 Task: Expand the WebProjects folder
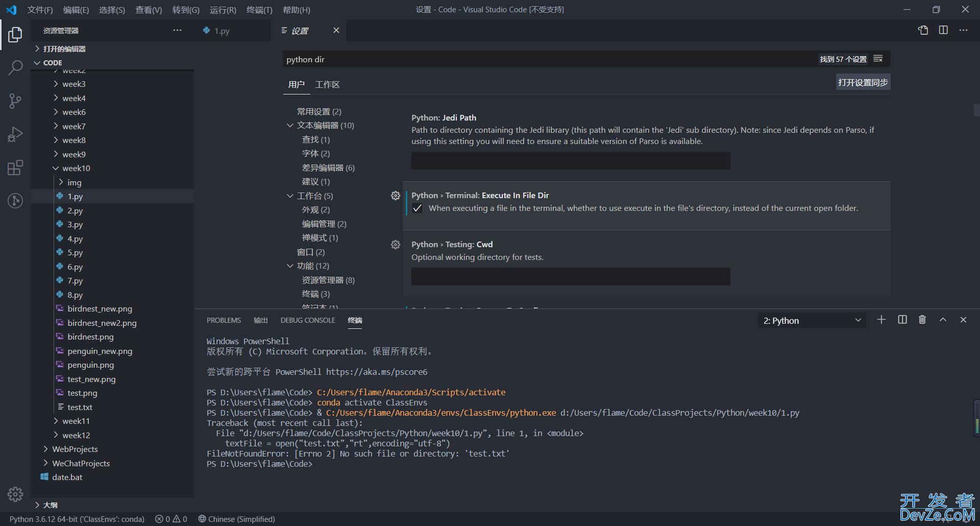[x=75, y=449]
